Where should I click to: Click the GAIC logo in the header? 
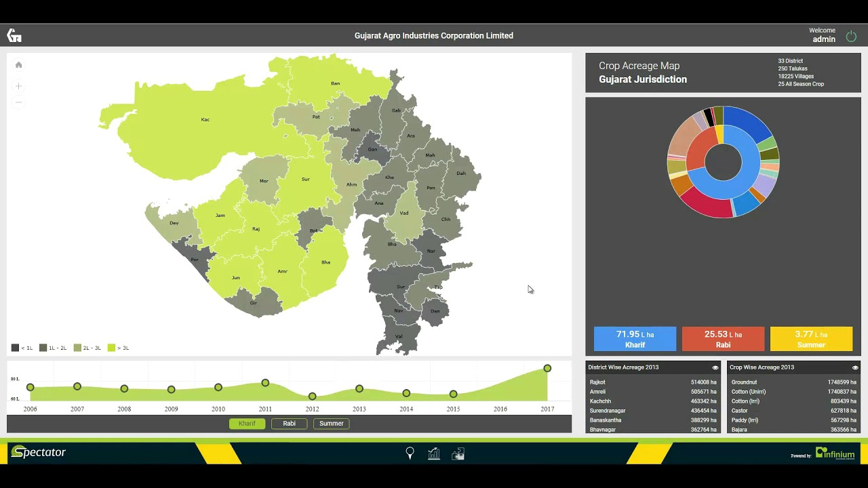coord(14,35)
